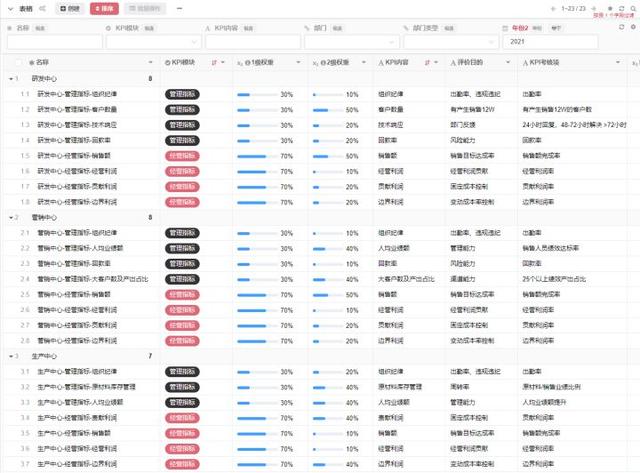This screenshot has height=473, width=640.
Task: Select row 研发中心-经营指标-销售额
Action: pyautogui.click(x=74, y=156)
